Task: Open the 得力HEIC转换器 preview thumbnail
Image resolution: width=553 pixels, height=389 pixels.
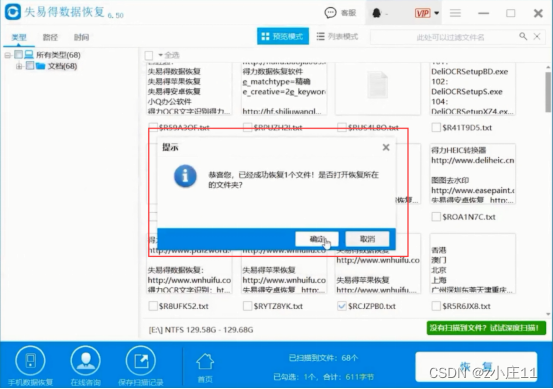Action: 472,174
